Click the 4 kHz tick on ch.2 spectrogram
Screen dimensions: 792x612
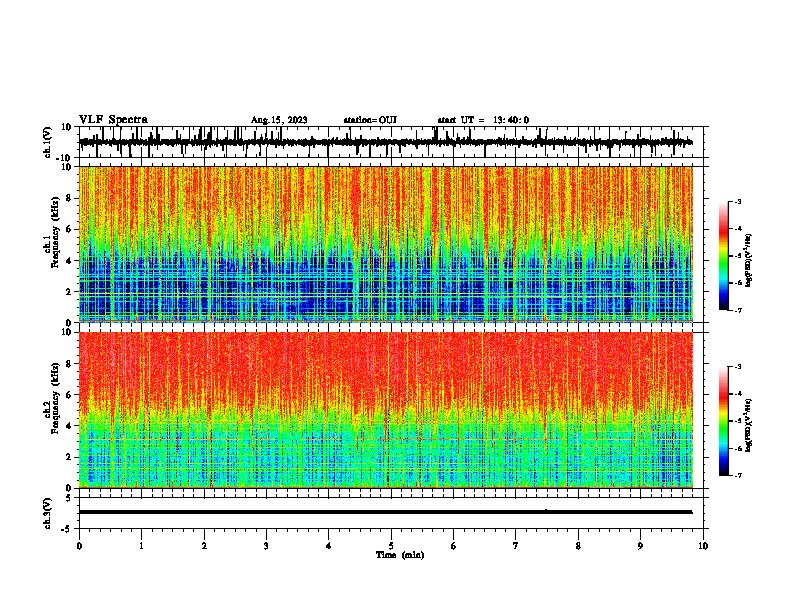click(x=69, y=426)
